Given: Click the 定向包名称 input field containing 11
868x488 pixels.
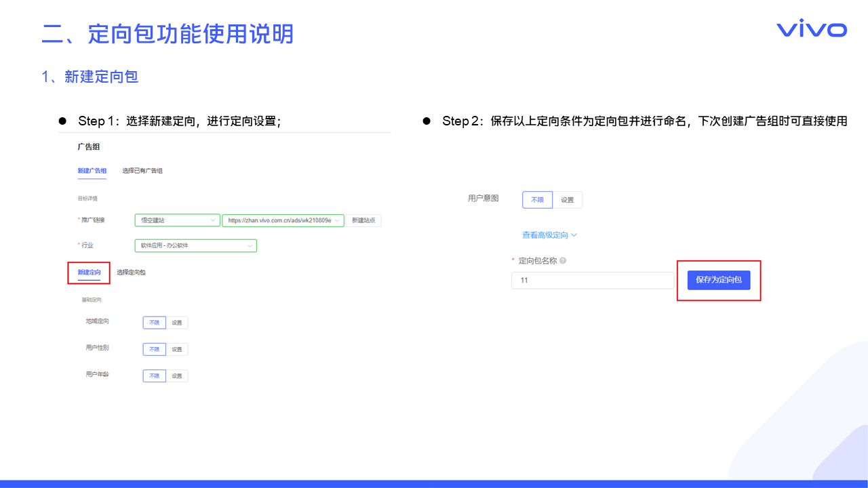Looking at the screenshot, I should (592, 280).
